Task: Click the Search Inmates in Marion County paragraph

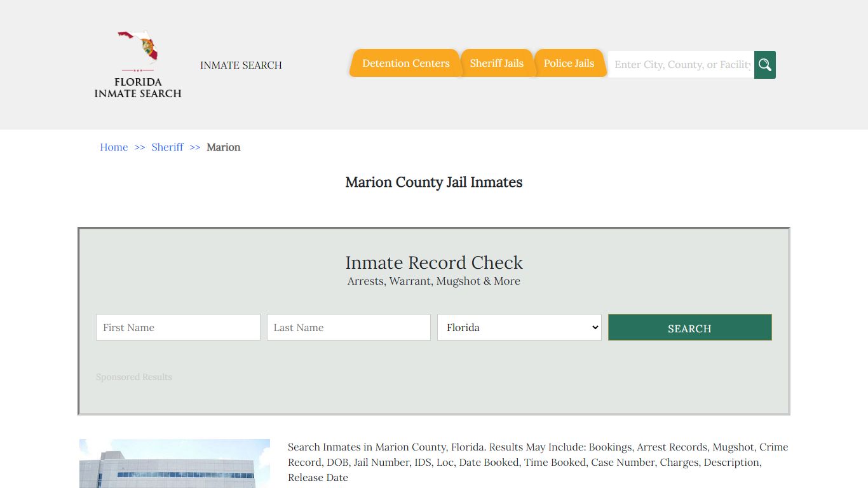Action: tap(538, 462)
